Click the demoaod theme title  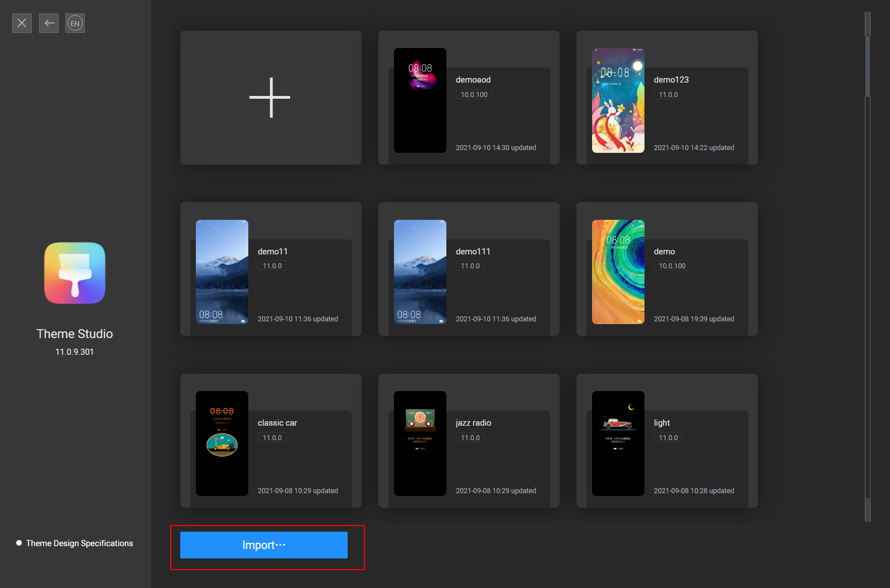click(x=473, y=80)
